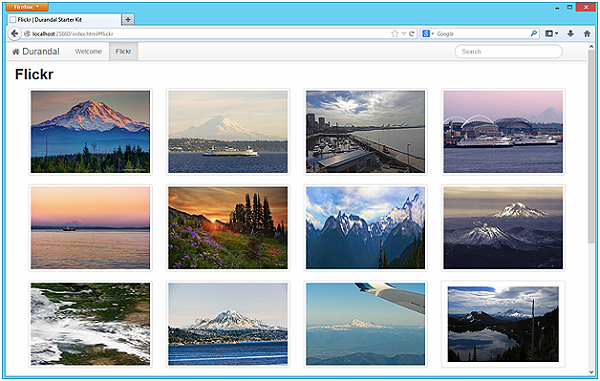Open the Google search engine dropdown
The image size is (600, 381).
coord(428,34)
